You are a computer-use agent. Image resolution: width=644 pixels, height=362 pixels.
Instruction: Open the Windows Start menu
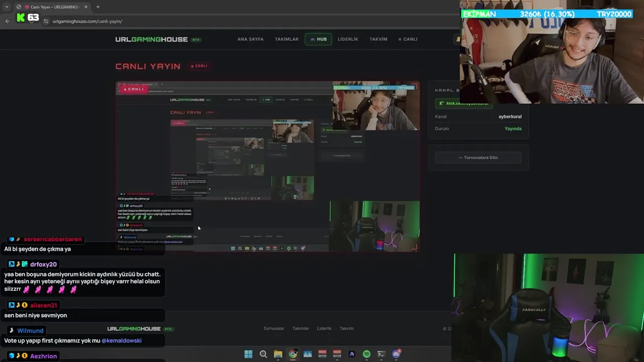coord(249,354)
